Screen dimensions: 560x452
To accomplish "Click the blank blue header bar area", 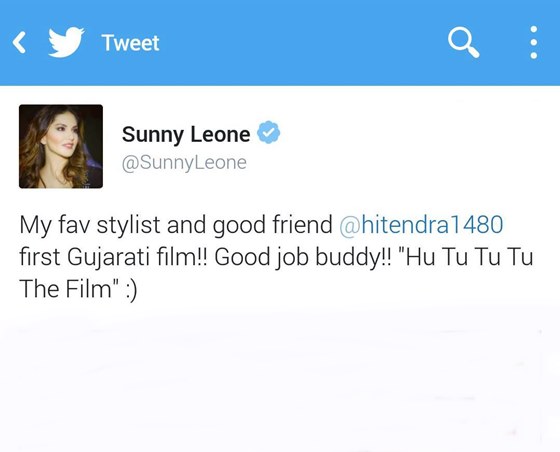I will 304,42.
